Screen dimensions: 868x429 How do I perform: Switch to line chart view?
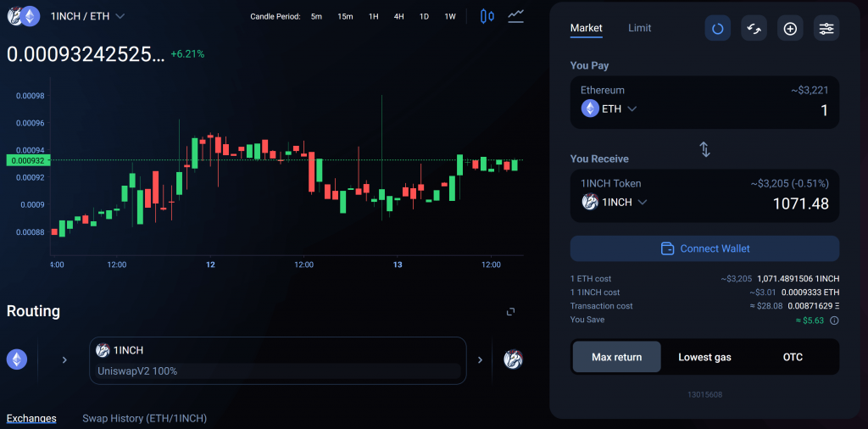click(516, 16)
